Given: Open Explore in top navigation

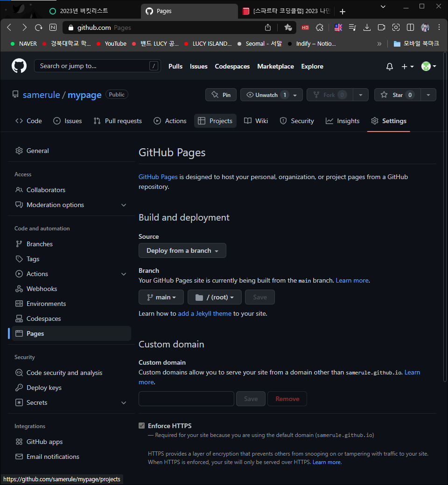Looking at the screenshot, I should tap(312, 66).
